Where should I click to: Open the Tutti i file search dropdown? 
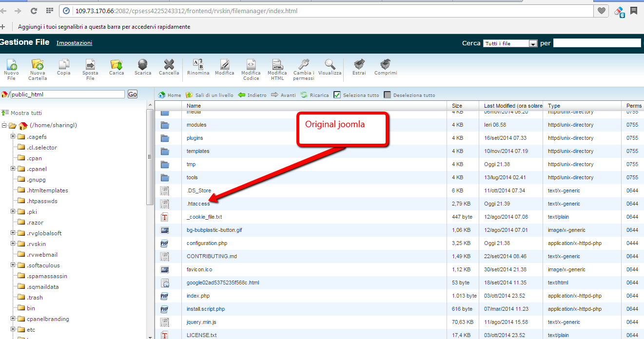click(510, 43)
